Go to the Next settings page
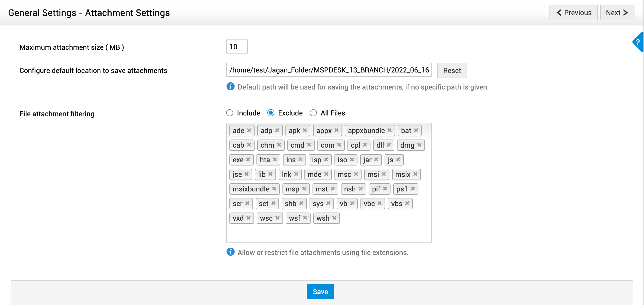 617,12
